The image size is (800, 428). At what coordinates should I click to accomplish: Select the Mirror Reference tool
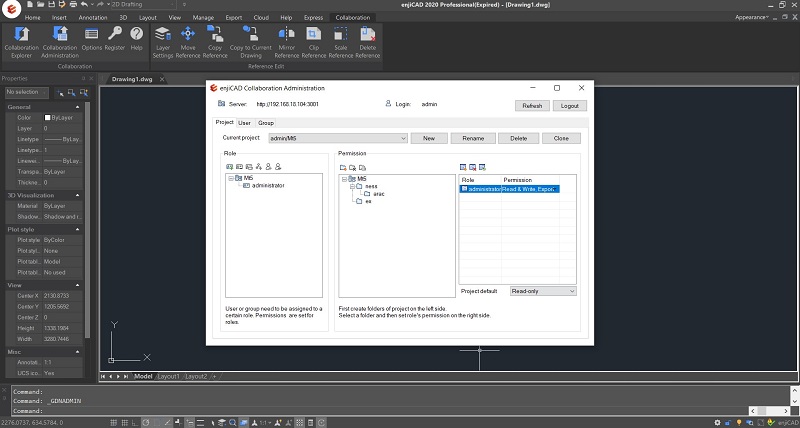point(287,42)
